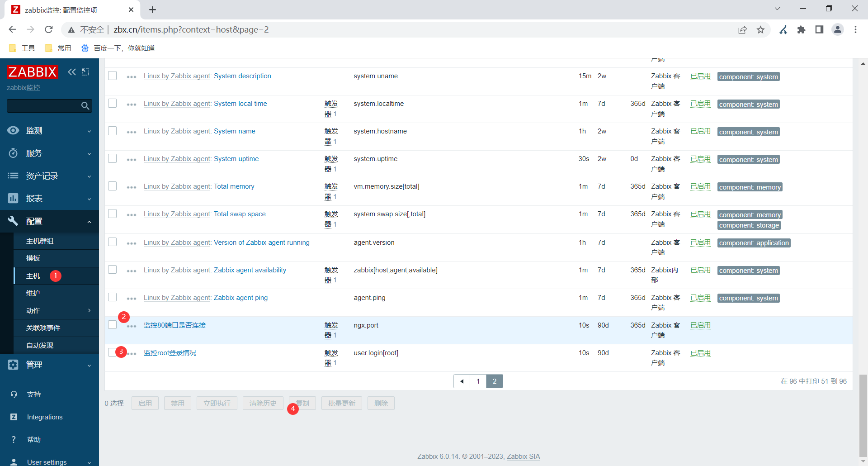Select checkbox for Version of Zabbix agent running
The image size is (868, 466).
113,242
